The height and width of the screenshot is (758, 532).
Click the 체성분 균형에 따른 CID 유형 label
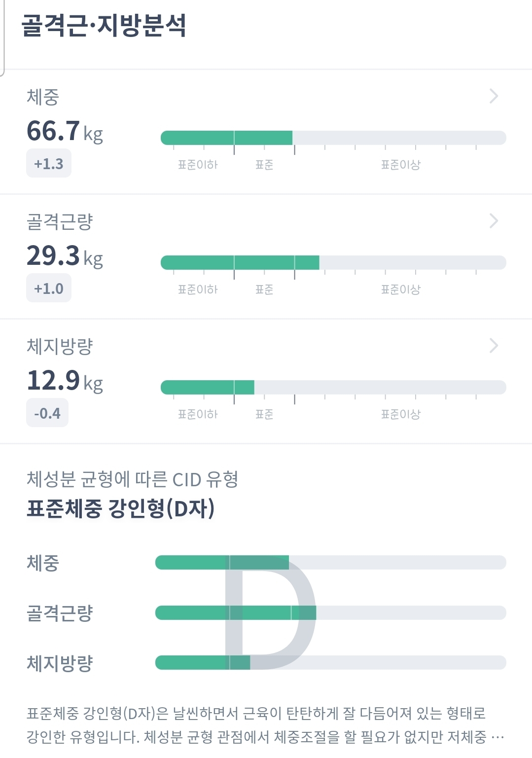point(132,479)
